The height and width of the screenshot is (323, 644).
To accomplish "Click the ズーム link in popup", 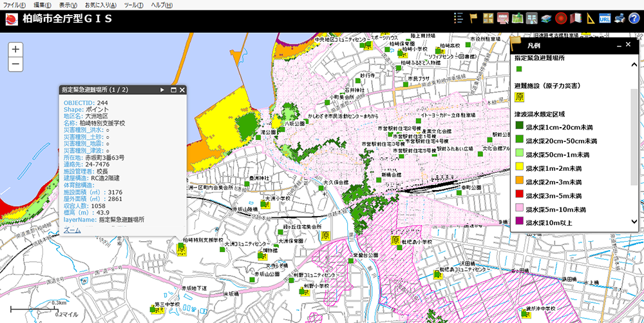I will pos(72,230).
